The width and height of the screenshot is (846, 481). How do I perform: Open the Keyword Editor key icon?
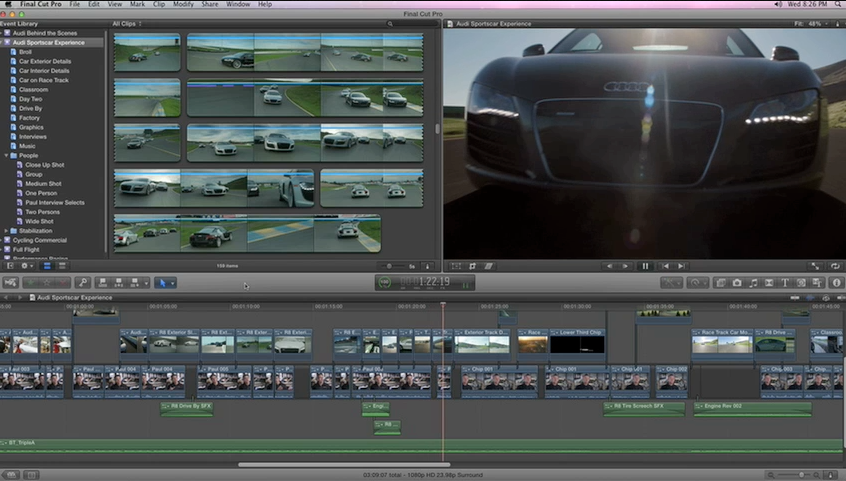(83, 282)
